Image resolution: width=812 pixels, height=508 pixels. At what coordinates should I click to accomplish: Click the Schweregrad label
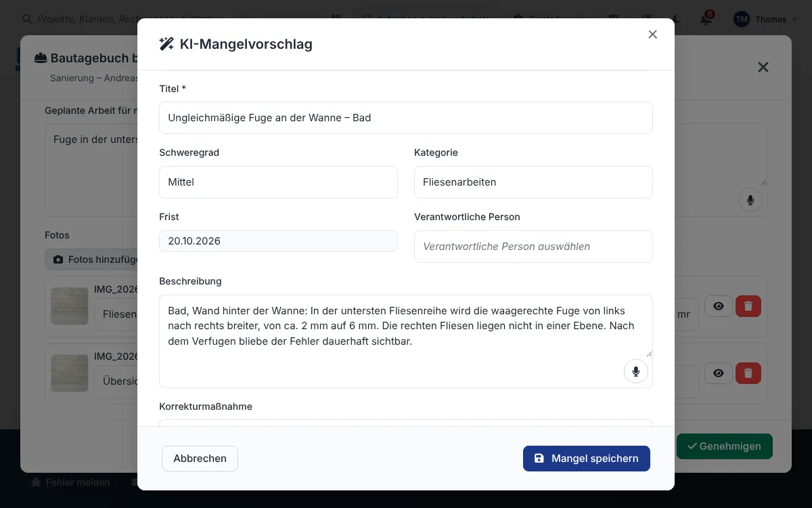[189, 152]
